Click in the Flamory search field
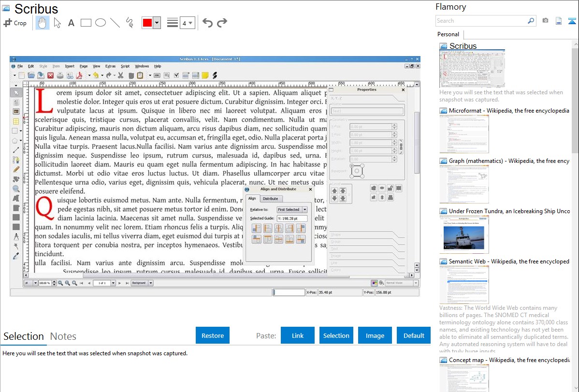The image size is (579, 392). (480, 21)
